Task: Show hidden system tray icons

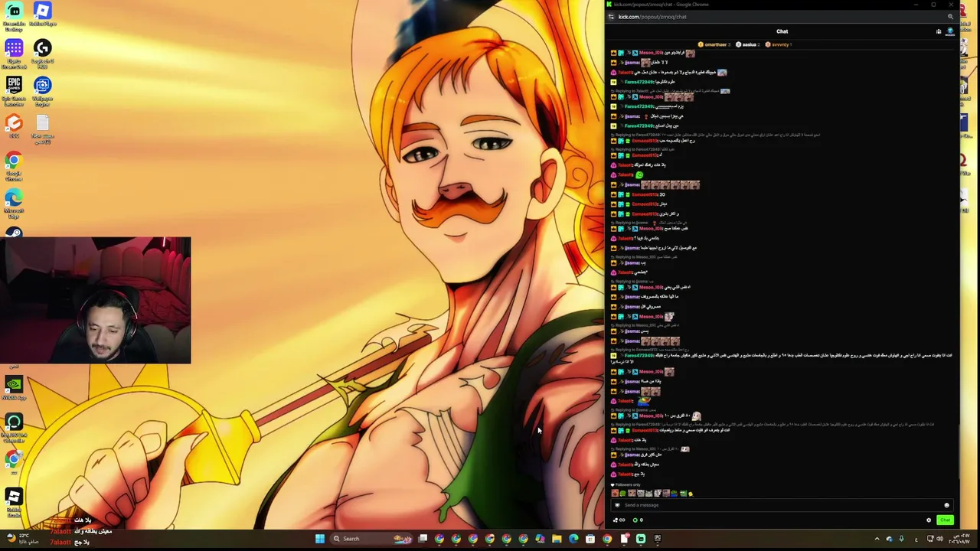Action: click(877, 539)
